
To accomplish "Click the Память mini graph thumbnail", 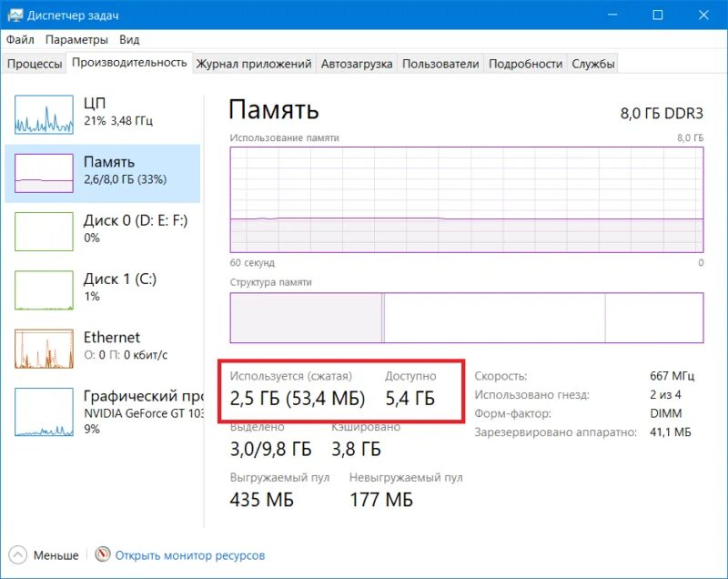I will point(44,173).
